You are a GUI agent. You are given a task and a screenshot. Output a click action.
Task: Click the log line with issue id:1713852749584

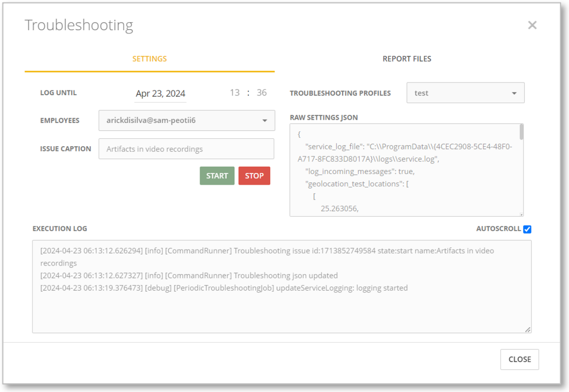point(267,257)
